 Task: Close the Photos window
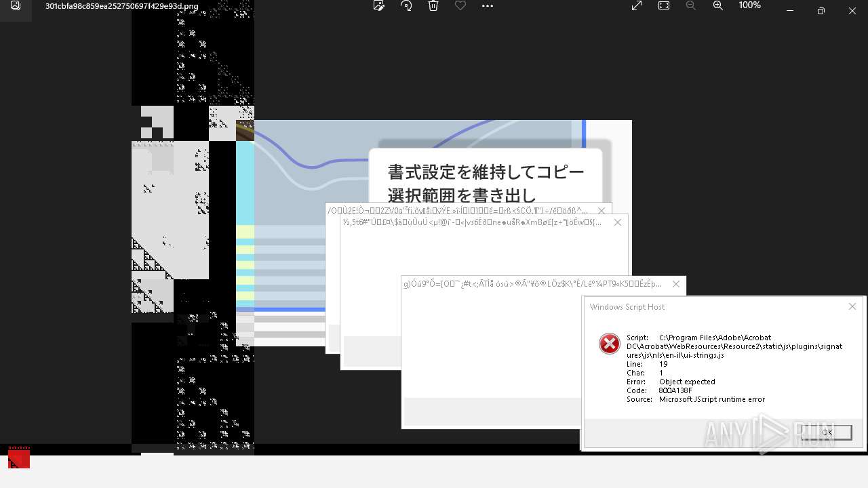click(x=852, y=11)
